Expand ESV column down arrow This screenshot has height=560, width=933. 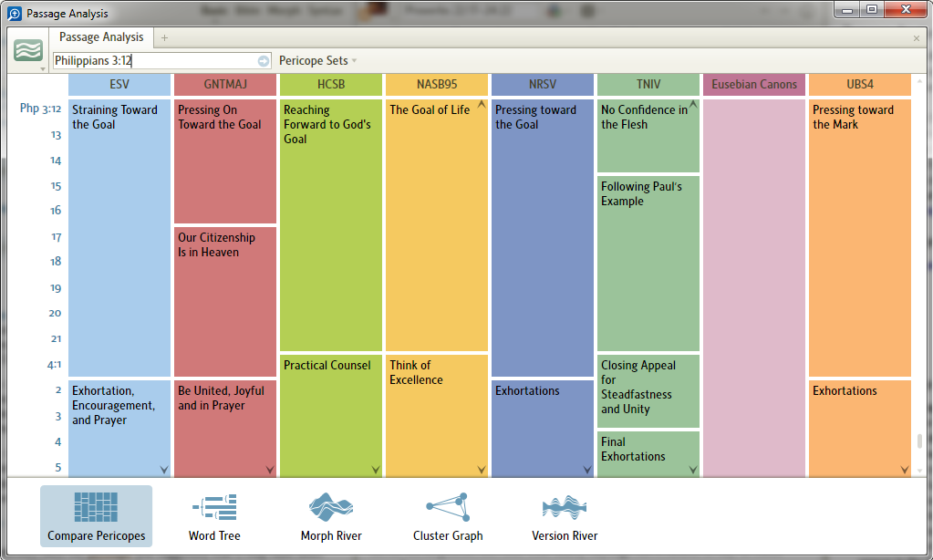(164, 470)
